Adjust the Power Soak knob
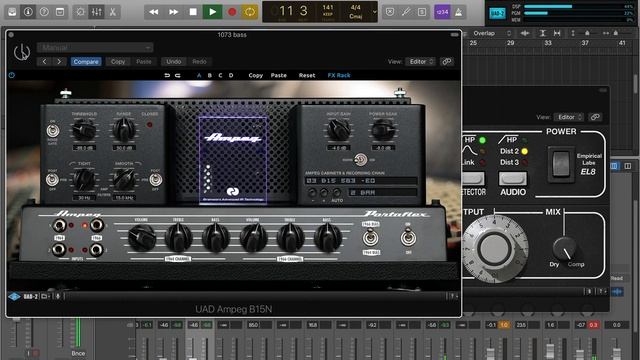Screen dimensions: 640x360 click(383, 130)
